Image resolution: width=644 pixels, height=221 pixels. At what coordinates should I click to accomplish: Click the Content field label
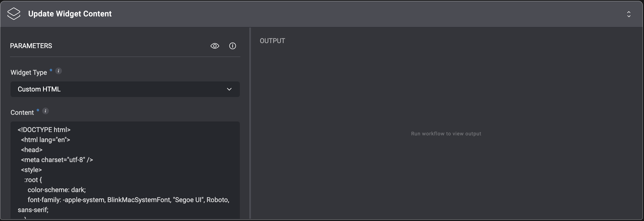[x=22, y=113]
